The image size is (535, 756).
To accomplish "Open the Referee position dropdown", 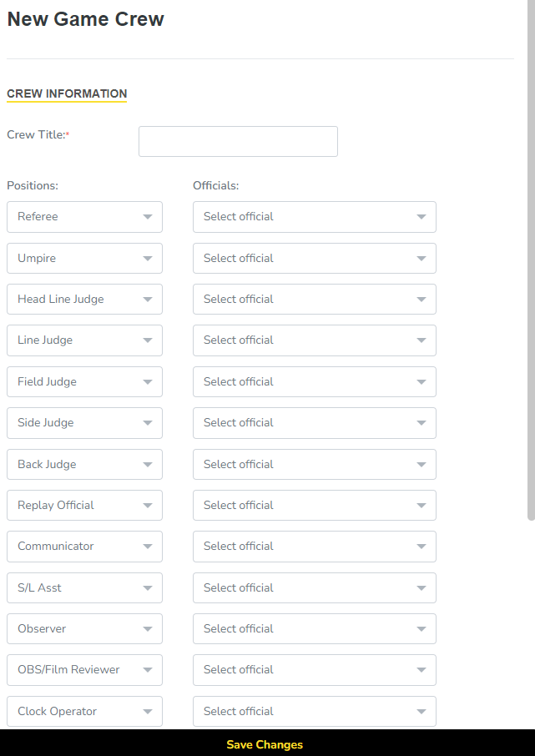I will [x=84, y=217].
